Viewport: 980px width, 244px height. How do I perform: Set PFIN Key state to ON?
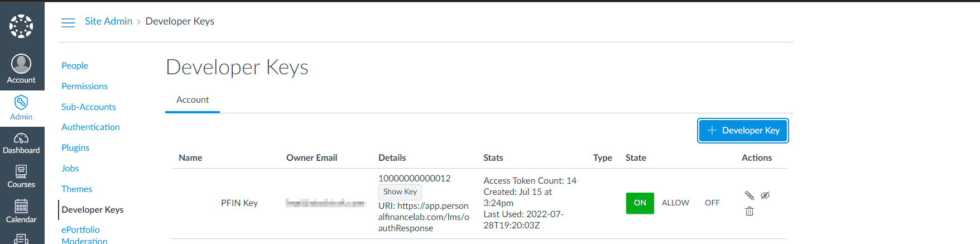(640, 203)
